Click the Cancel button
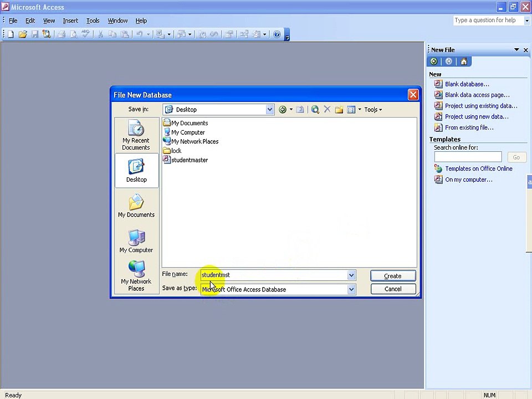 pos(393,289)
